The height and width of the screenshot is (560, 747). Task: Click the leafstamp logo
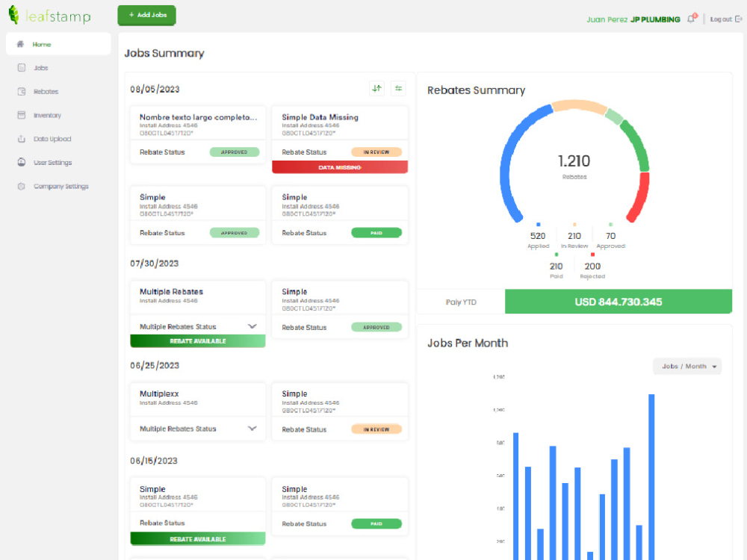click(49, 16)
